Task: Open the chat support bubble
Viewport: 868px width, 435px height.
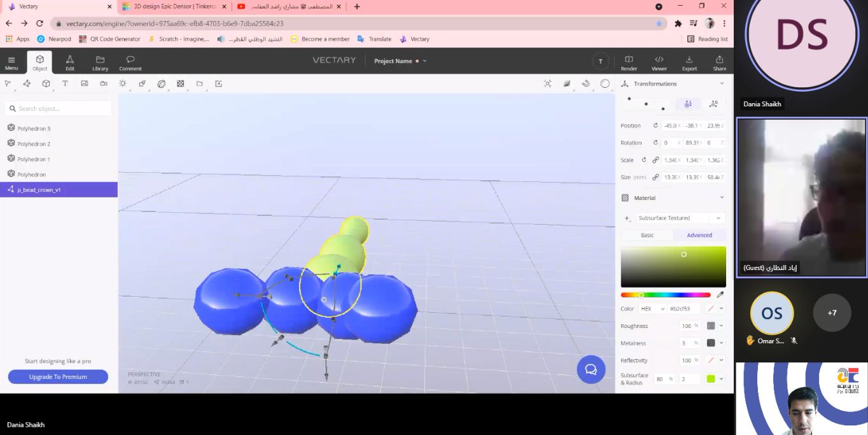Action: 591,369
